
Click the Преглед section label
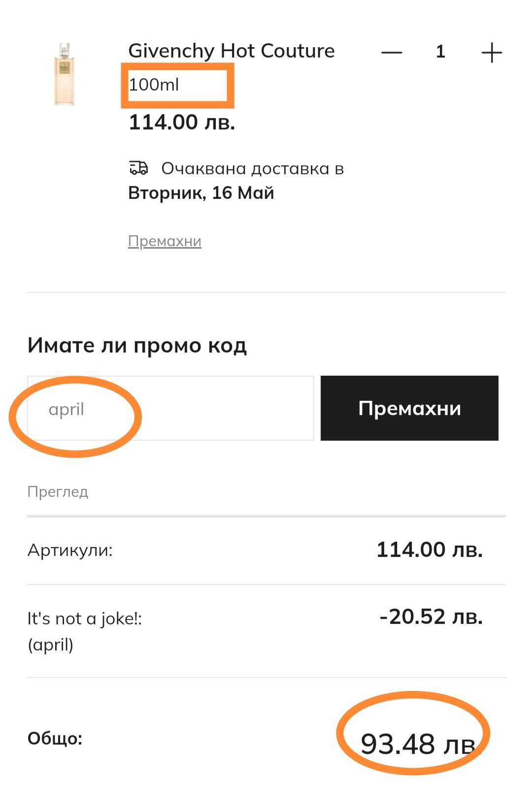pos(58,491)
